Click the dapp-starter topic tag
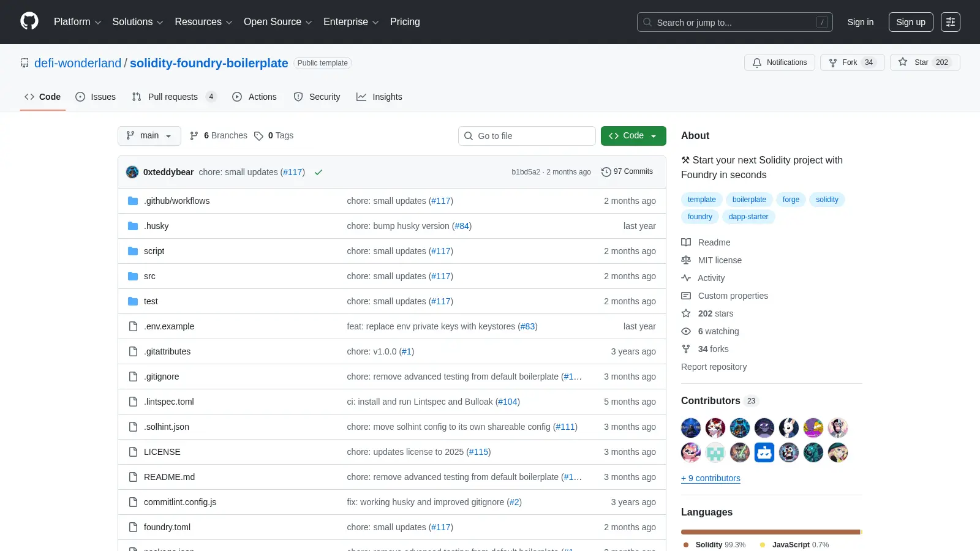Viewport: 980px width, 551px height. click(x=748, y=217)
